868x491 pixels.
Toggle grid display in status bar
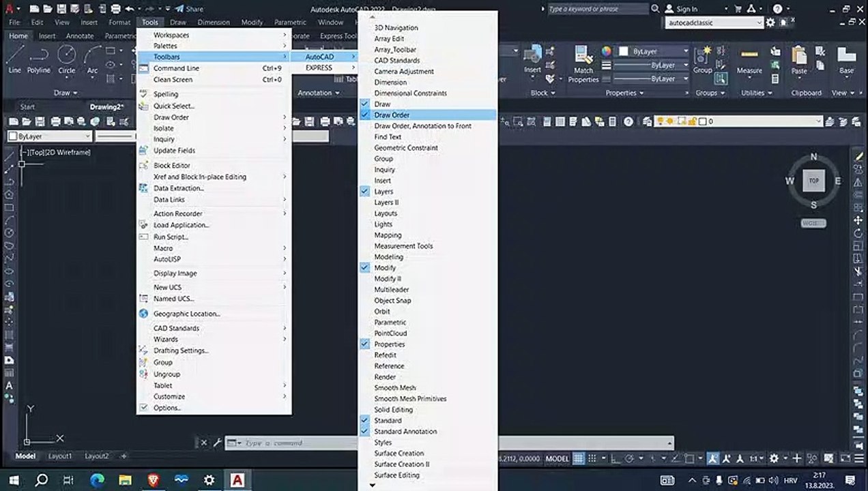pos(579,458)
